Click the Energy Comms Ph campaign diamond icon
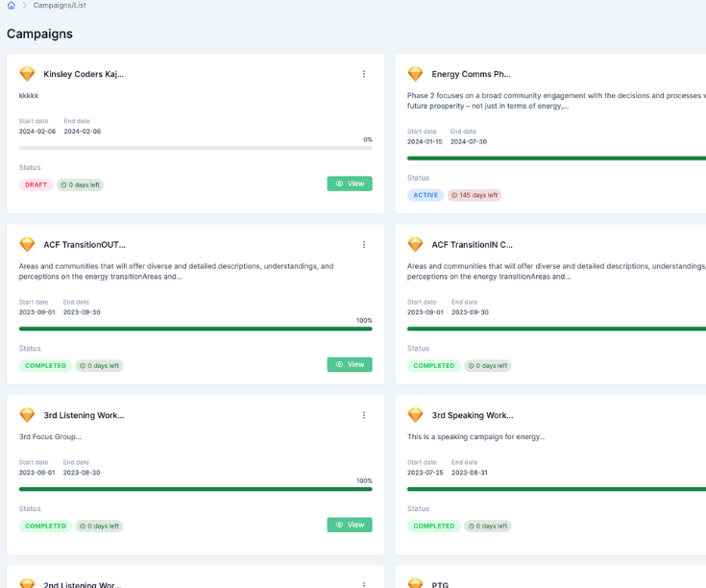Screen dimensions: 706x588 tap(415, 74)
